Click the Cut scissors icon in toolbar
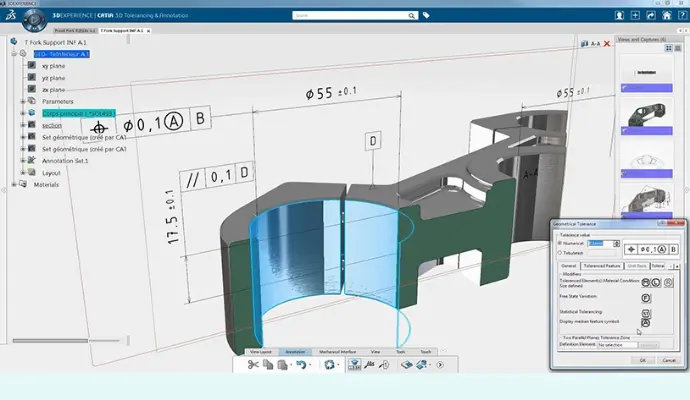The image size is (690, 400). [253, 364]
